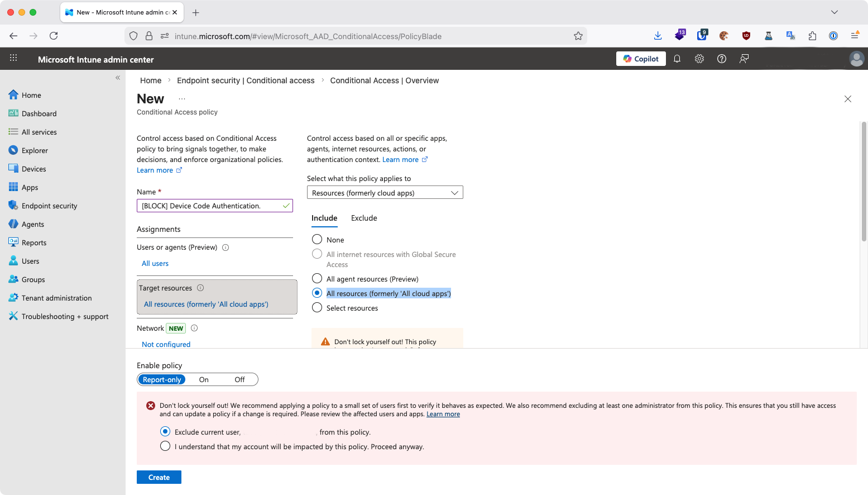Image resolution: width=868 pixels, height=495 pixels.
Task: Open Learn more under policy description
Action: point(159,170)
